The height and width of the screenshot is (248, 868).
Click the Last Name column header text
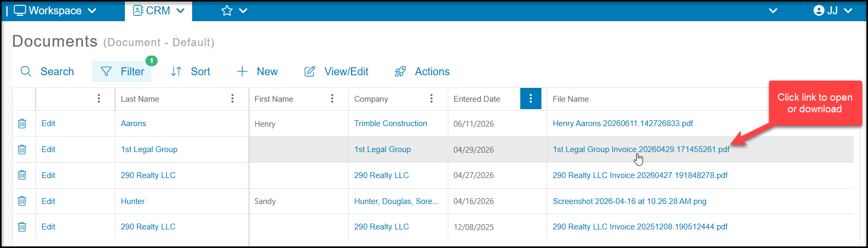point(140,99)
